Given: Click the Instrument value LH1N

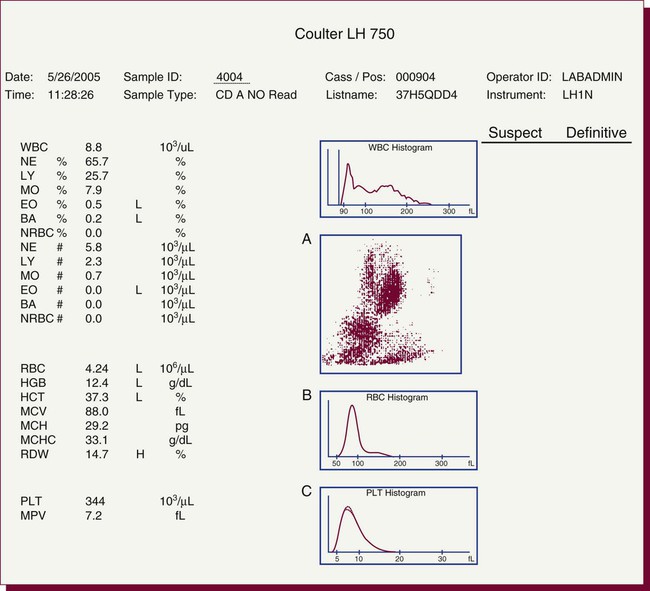Looking at the screenshot, I should tap(577, 95).
